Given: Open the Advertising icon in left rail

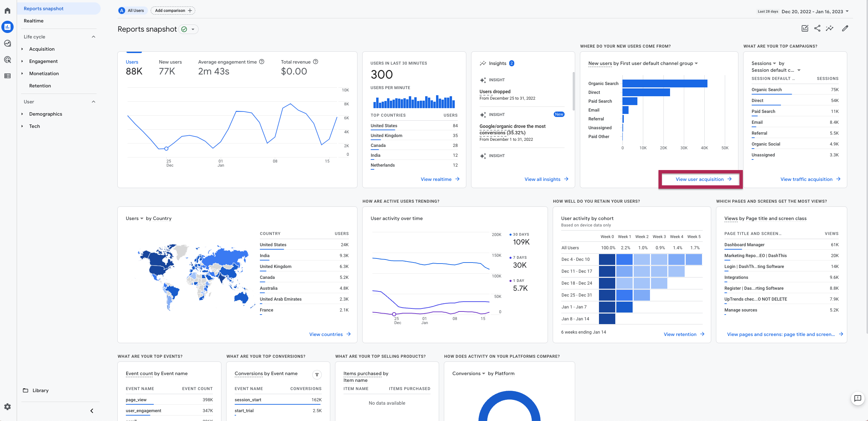Looking at the screenshot, I should (7, 60).
